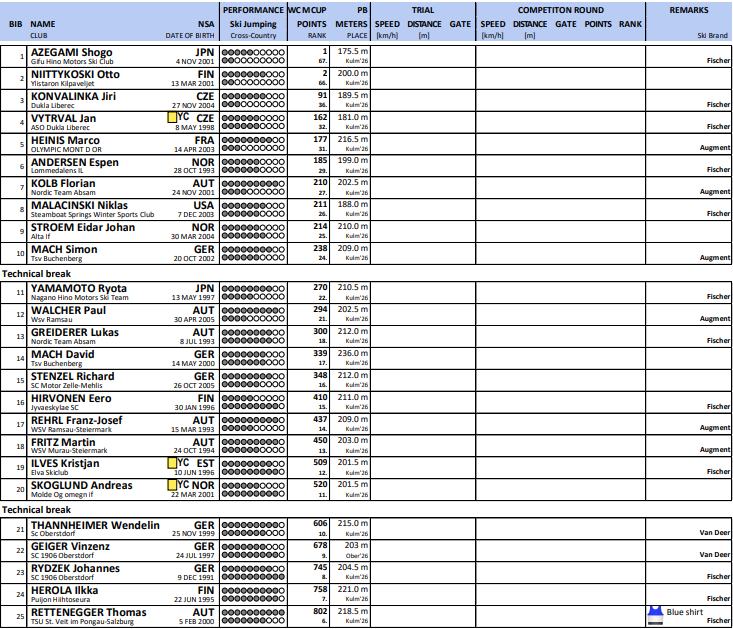Screen dimensions: 733x629
Task: Click the performance circles row for GEIGER Vinzenz
Action: tap(253, 550)
